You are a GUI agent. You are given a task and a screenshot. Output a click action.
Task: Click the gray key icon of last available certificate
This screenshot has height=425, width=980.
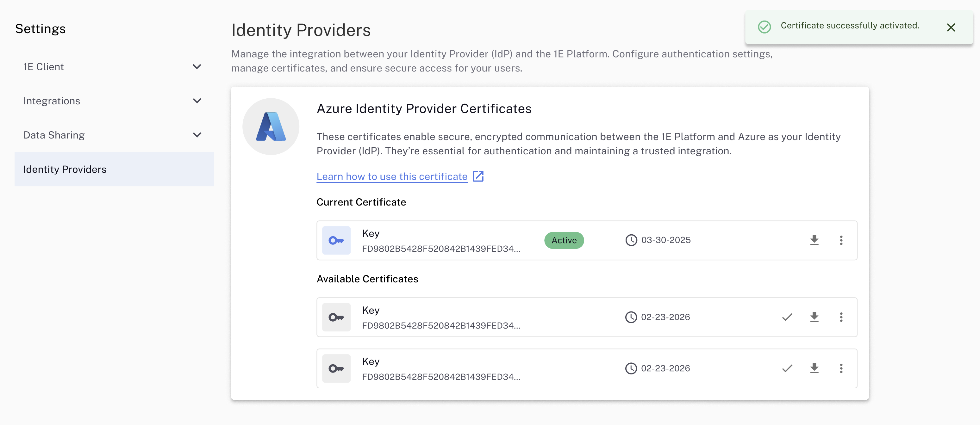(x=336, y=368)
